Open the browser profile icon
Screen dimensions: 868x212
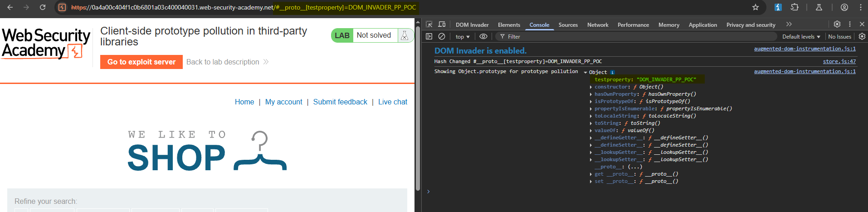point(844,7)
